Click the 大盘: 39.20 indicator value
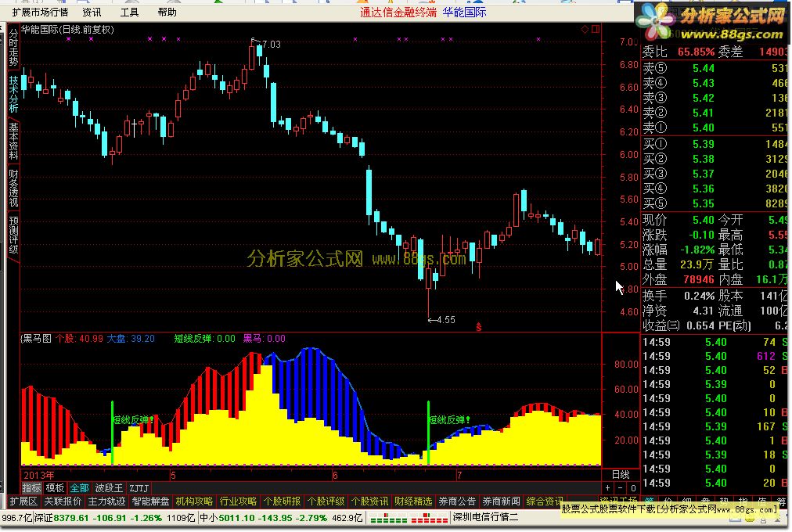 pos(131,338)
